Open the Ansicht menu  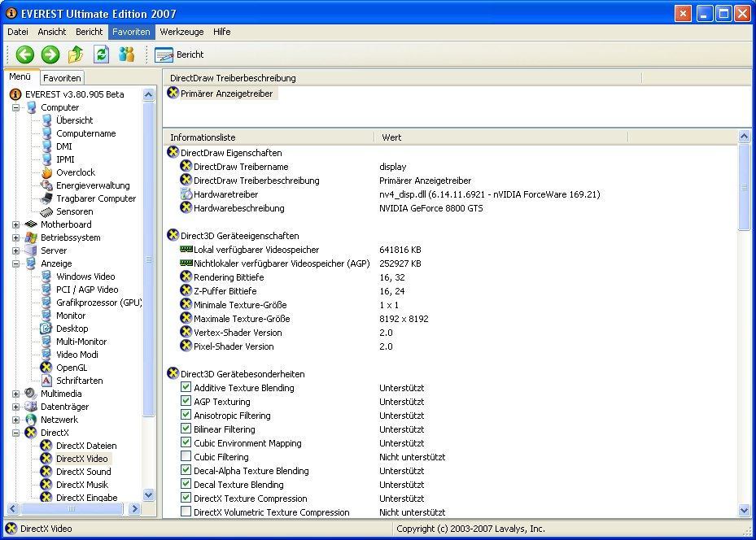(x=51, y=32)
